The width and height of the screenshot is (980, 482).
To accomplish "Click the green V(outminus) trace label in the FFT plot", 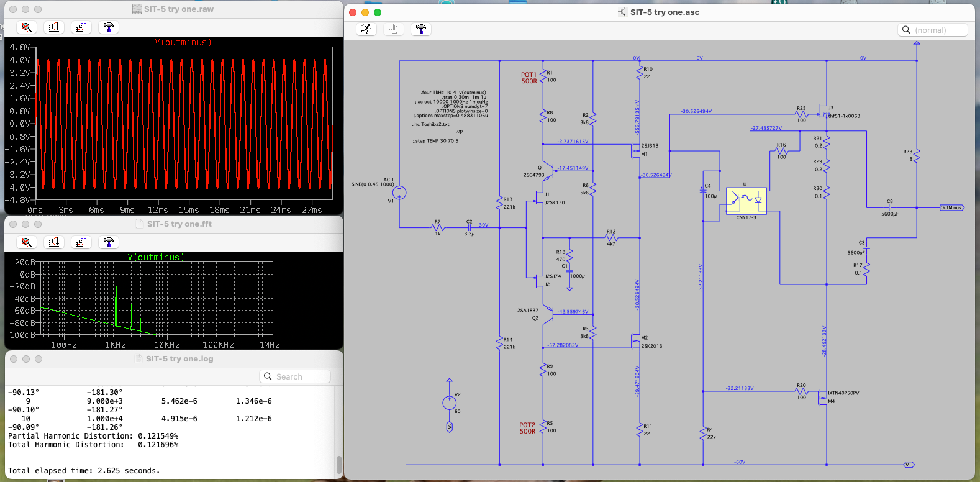I will 156,257.
